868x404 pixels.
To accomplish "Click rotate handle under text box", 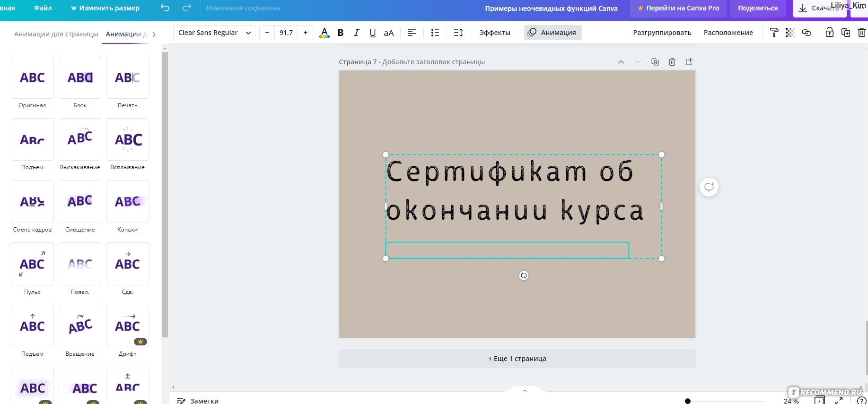I will [524, 275].
